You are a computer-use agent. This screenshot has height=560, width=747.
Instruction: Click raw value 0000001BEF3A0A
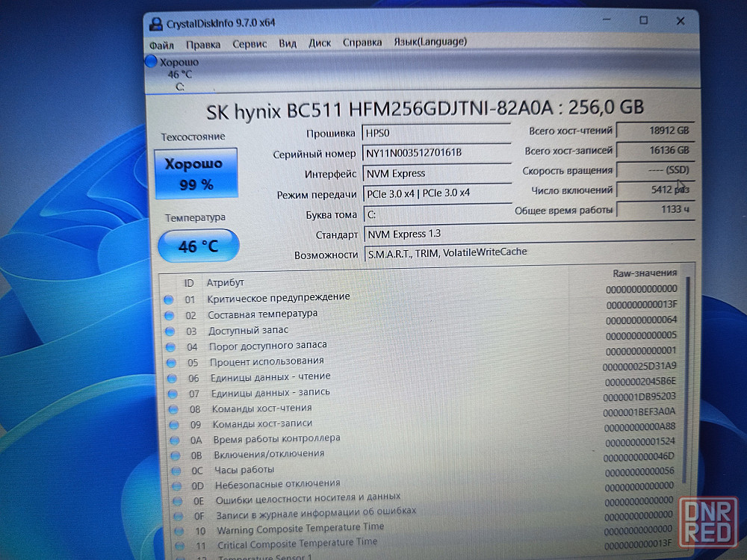[x=639, y=412]
